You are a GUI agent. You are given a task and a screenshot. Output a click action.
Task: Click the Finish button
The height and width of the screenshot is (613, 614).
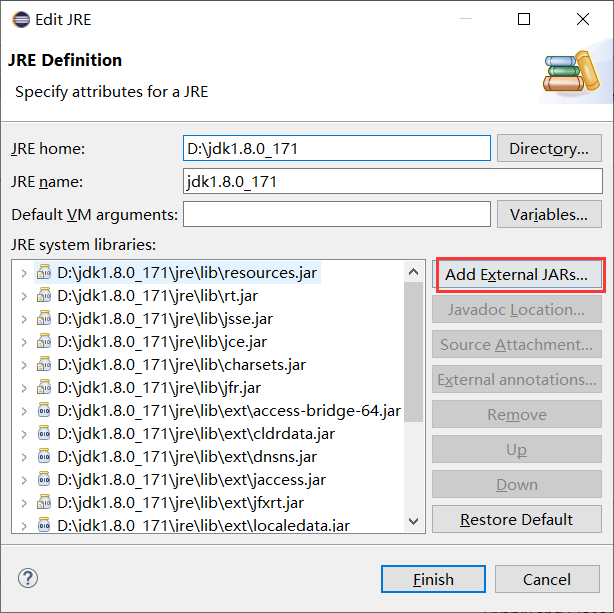tap(433, 579)
